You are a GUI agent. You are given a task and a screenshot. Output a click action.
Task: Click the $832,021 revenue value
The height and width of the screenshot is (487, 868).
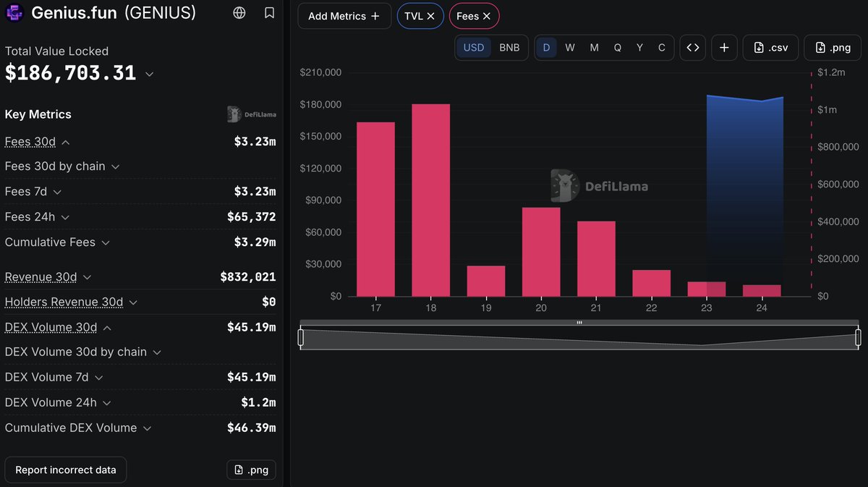248,277
